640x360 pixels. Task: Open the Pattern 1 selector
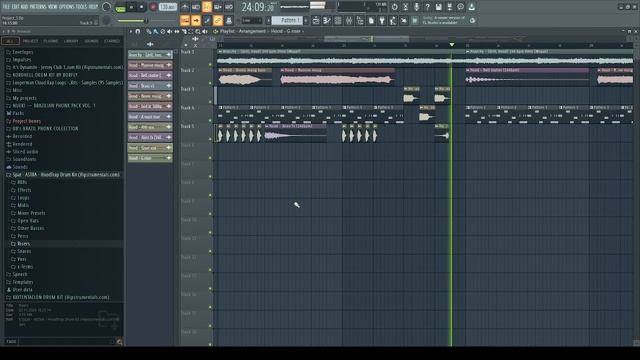pyautogui.click(x=287, y=20)
